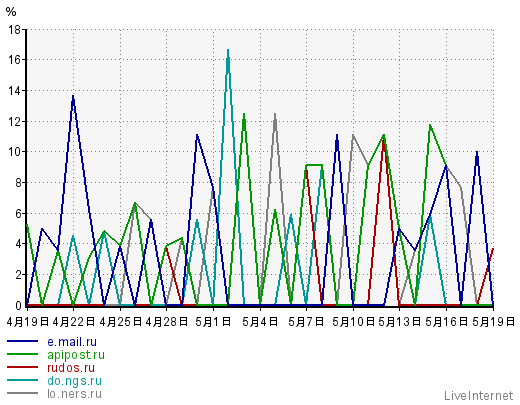Click the gray lo.ners.ru legend line
Screen dimensions: 520x405
[x=22, y=393]
